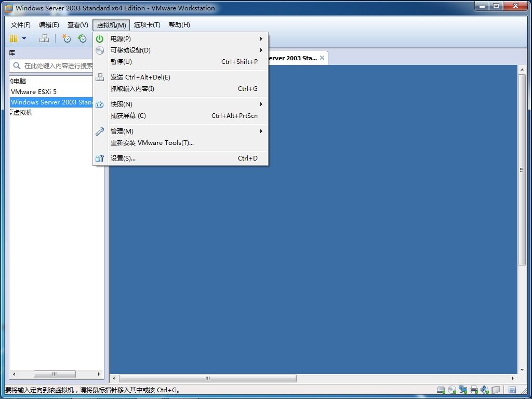Viewport: 532px width, 399px height.
Task: Select 重新安装 VMware Tools(T)... entry
Action: tap(180, 143)
